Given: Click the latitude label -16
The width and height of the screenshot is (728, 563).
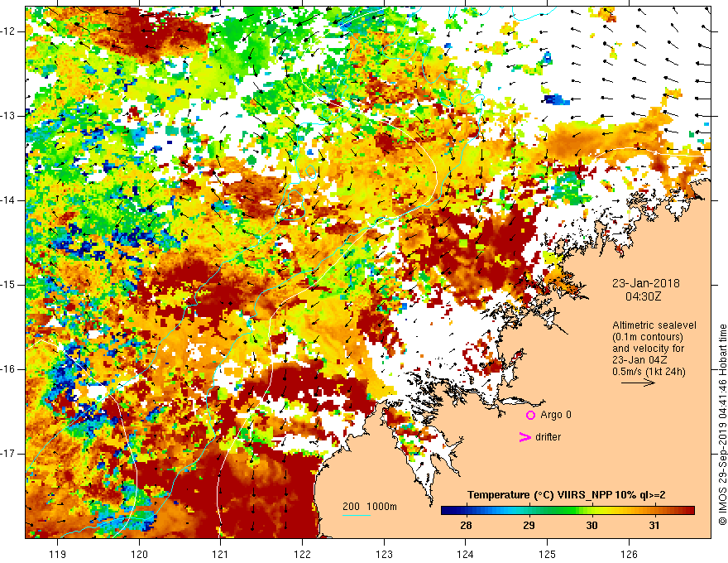Looking at the screenshot, I should click(9, 369).
